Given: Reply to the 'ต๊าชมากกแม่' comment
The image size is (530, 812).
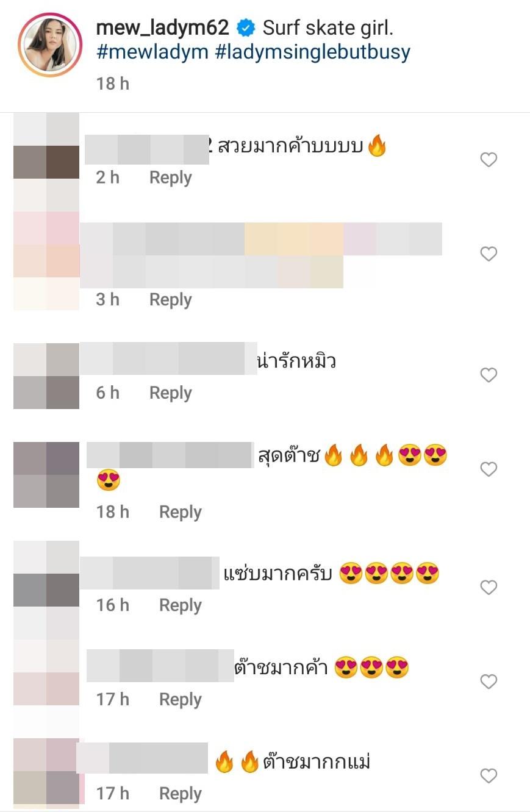Looking at the screenshot, I should tap(181, 793).
